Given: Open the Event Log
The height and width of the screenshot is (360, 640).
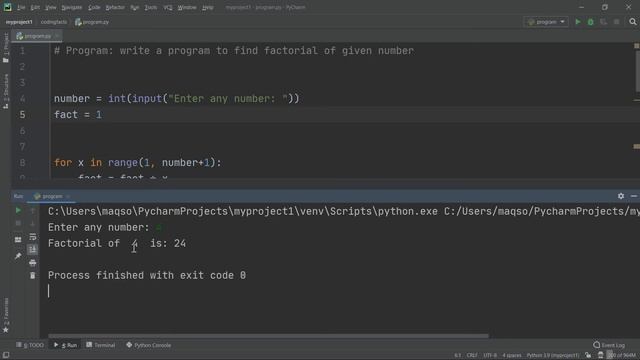Looking at the screenshot, I should click(609, 345).
